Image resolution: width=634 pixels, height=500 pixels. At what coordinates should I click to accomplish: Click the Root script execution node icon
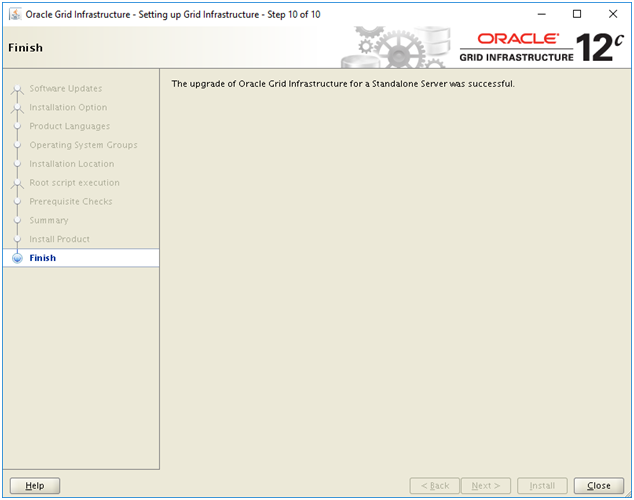point(17,184)
